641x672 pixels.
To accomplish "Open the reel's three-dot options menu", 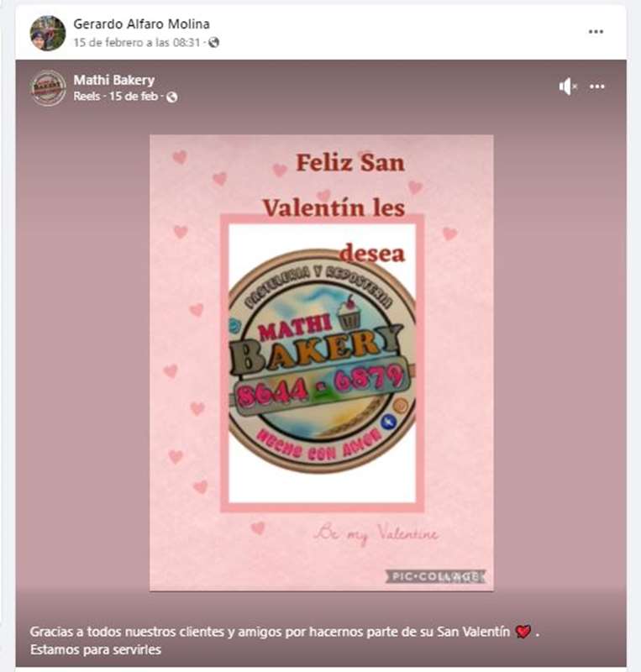I will coord(597,87).
